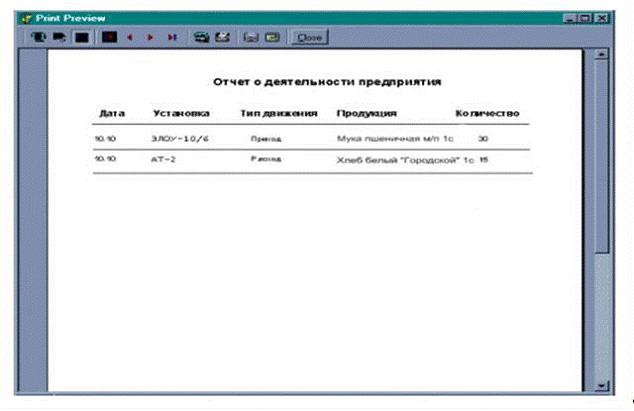Select the 100% zoom toolbar icon

tap(60, 37)
